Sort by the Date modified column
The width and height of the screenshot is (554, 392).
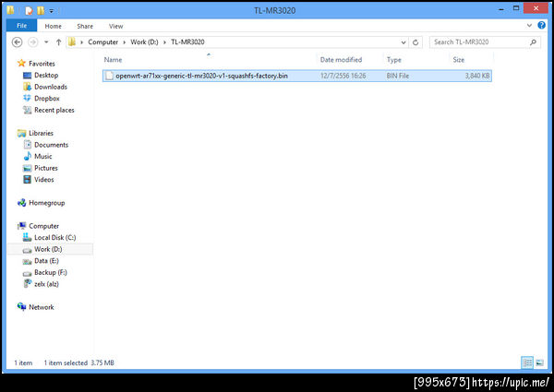[x=341, y=60]
